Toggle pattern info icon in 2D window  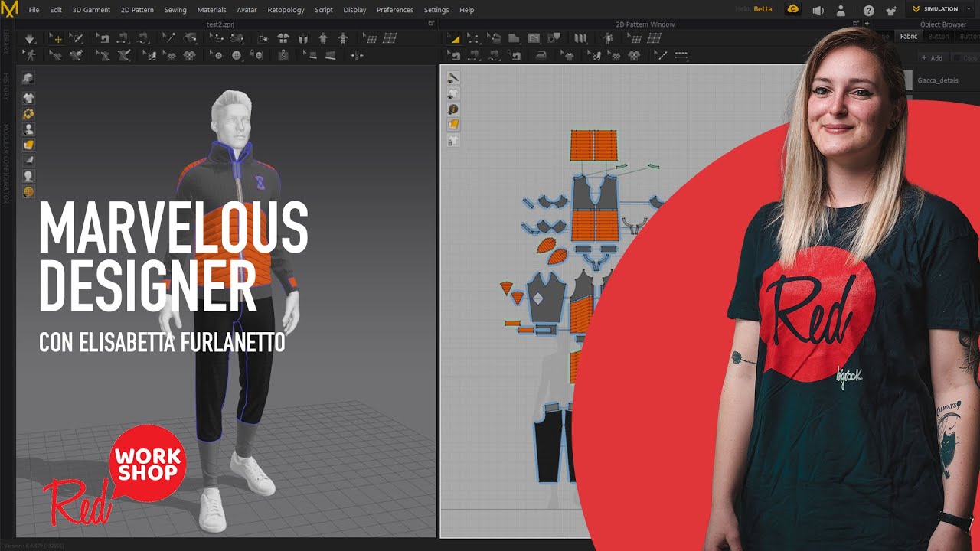453,109
